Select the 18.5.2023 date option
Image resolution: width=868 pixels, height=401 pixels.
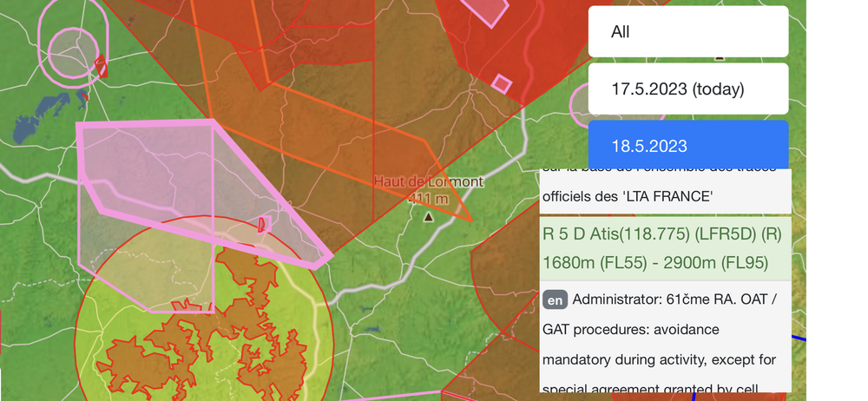[688, 146]
